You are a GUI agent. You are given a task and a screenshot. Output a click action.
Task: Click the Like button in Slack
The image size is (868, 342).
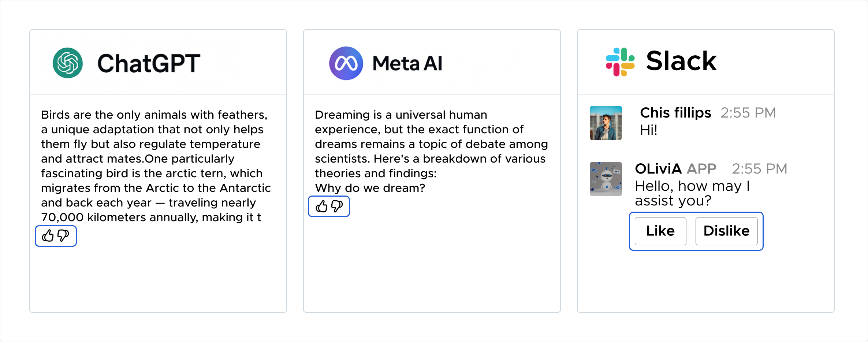(660, 231)
